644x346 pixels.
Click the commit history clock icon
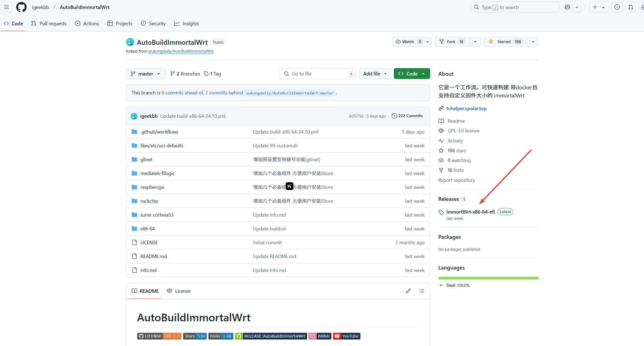click(x=394, y=116)
